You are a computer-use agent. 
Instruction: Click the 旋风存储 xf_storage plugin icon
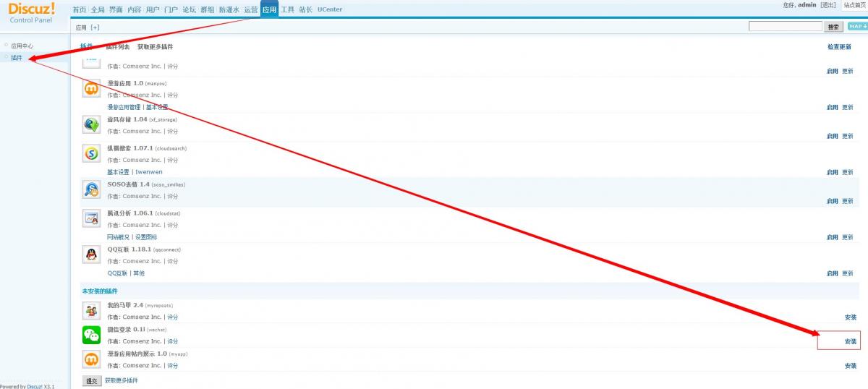coord(91,124)
